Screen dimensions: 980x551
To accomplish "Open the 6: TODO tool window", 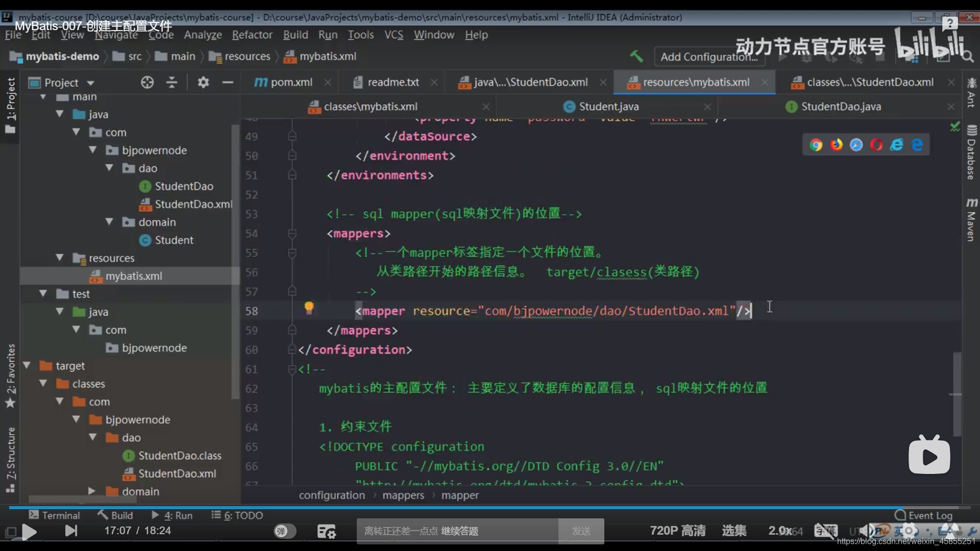I will 237,515.
